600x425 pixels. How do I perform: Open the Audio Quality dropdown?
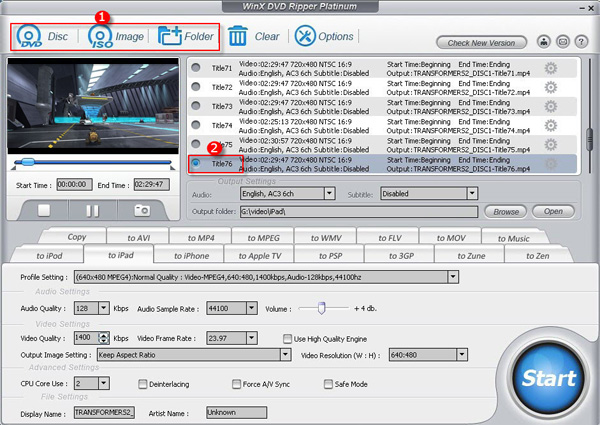104,308
